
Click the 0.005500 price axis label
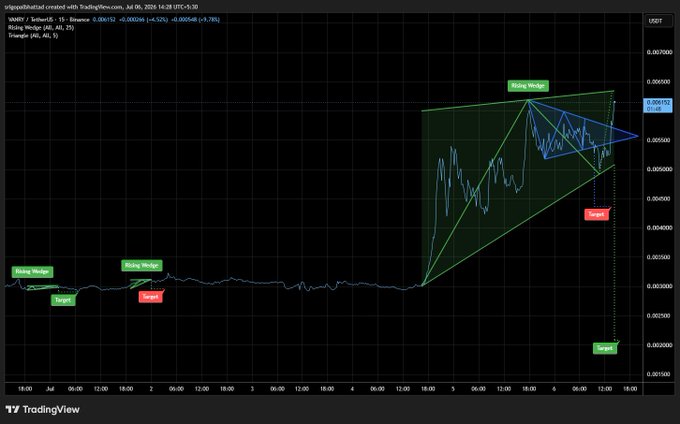click(x=659, y=140)
